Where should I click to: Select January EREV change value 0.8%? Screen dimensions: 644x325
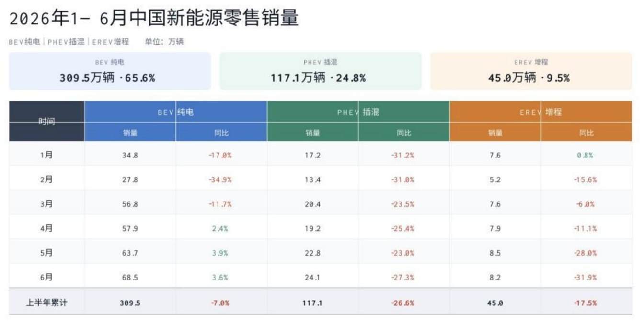pyautogui.click(x=586, y=156)
